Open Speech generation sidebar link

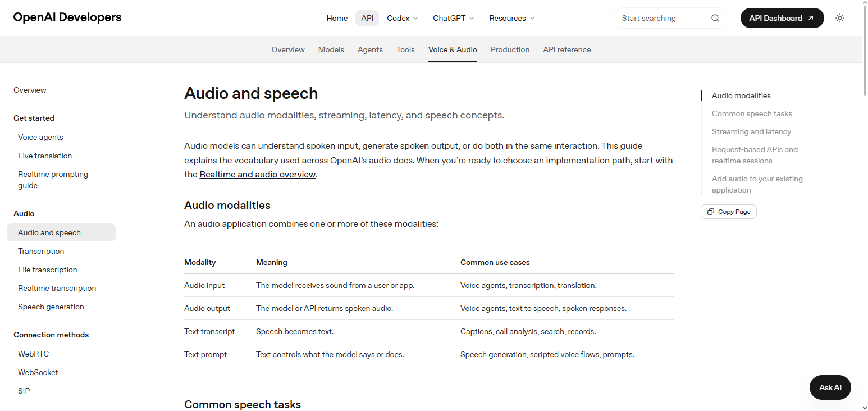coord(51,307)
